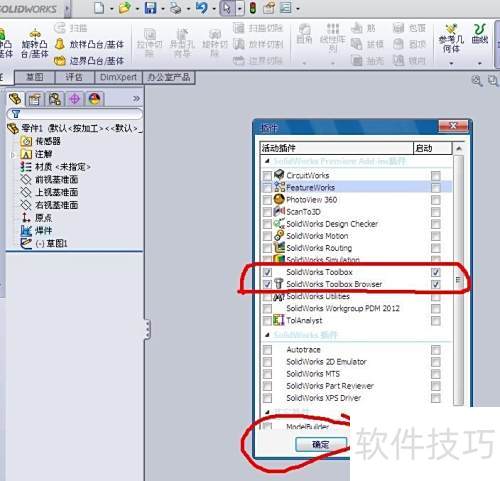Viewport: 500px width, 481px height.
Task: Open the DimXpertManager tab icon
Action: tap(75, 99)
